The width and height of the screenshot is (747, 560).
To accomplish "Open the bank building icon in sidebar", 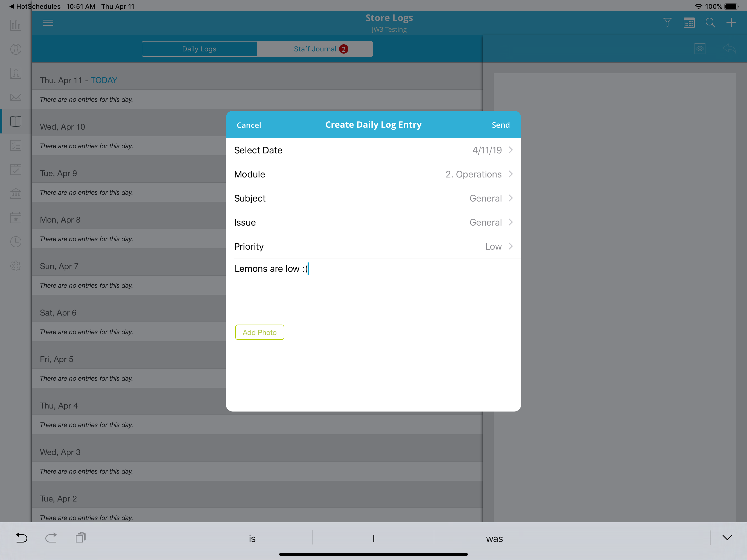I will point(16,194).
